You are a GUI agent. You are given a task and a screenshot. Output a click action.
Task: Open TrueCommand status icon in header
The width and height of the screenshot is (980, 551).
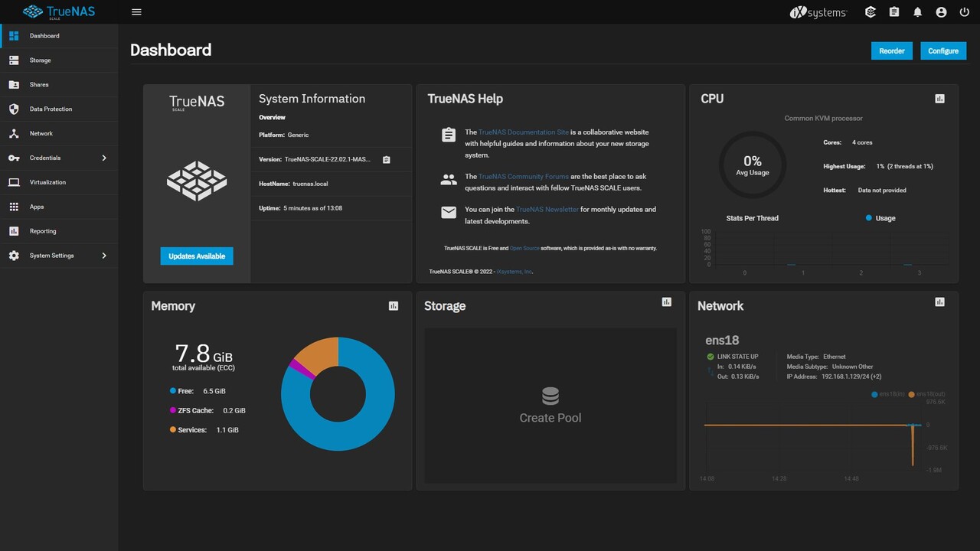pos(871,12)
